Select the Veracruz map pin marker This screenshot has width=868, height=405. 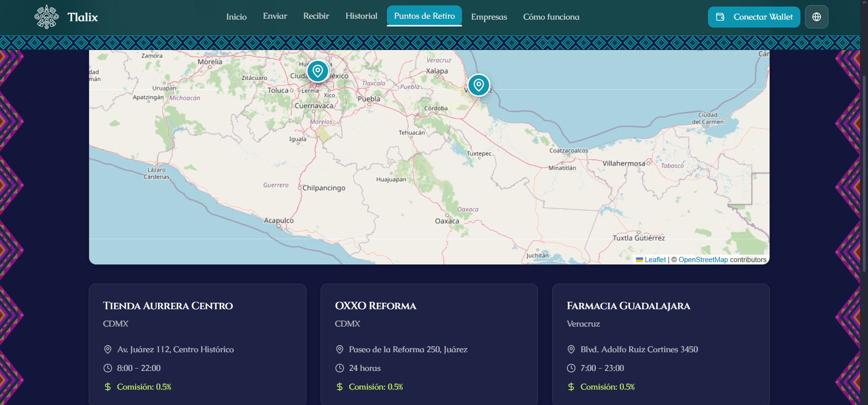coord(478,85)
